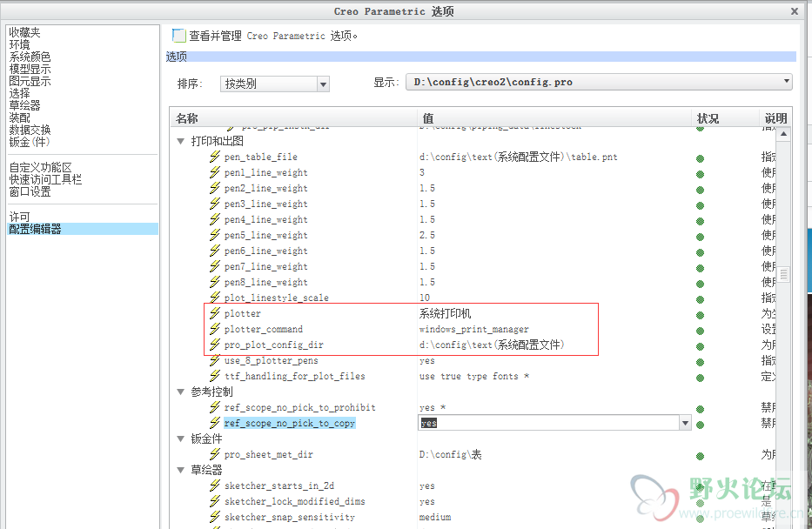The height and width of the screenshot is (529, 812).
Task: Click the lightning icon beside pen8_line_weight
Action: point(215,282)
